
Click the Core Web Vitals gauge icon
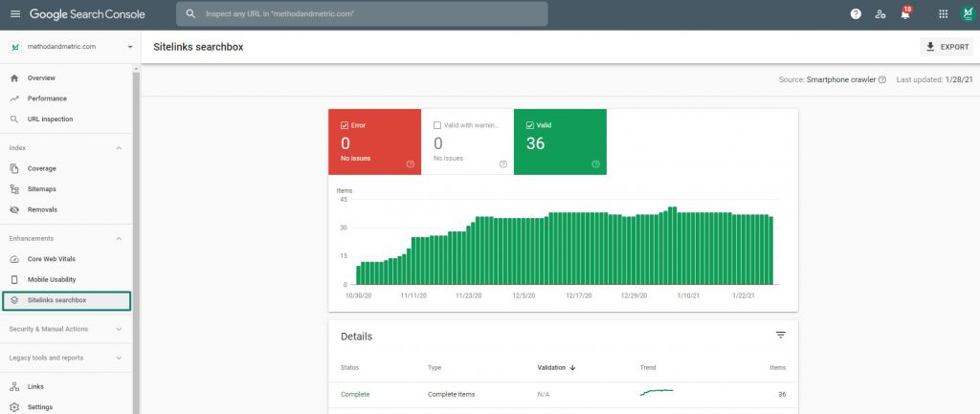point(14,259)
